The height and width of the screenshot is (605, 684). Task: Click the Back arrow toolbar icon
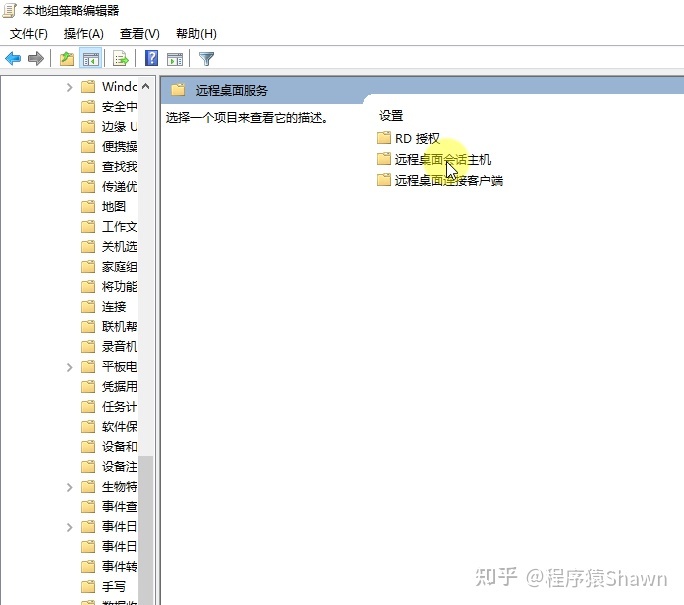[x=13, y=58]
